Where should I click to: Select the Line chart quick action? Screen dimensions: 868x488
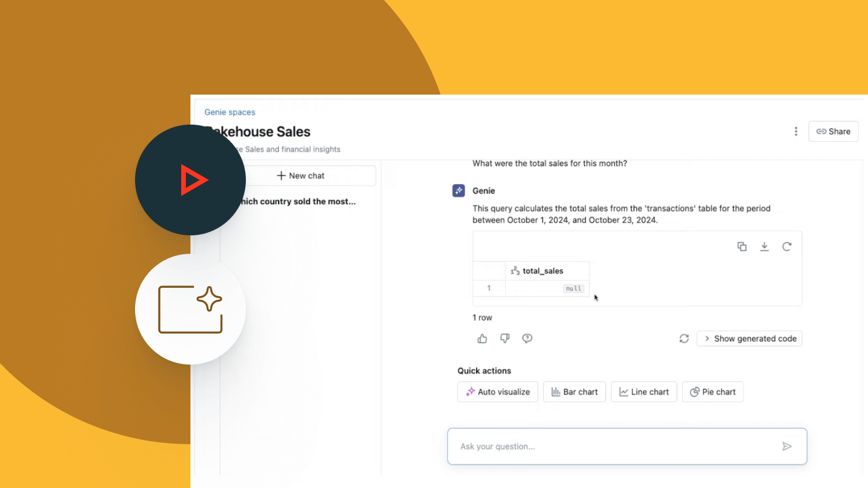[x=643, y=392]
